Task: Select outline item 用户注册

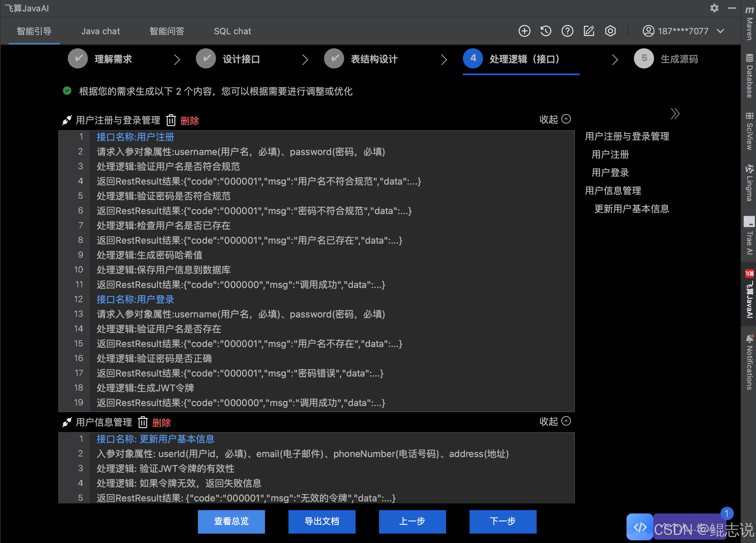Action: tap(610, 154)
